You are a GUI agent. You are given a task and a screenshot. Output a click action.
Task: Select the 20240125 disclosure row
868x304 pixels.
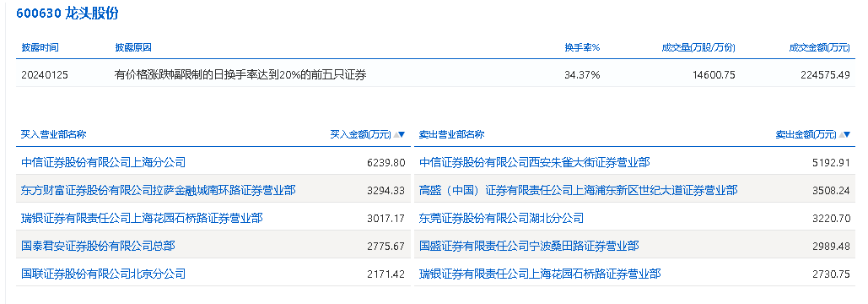435,75
